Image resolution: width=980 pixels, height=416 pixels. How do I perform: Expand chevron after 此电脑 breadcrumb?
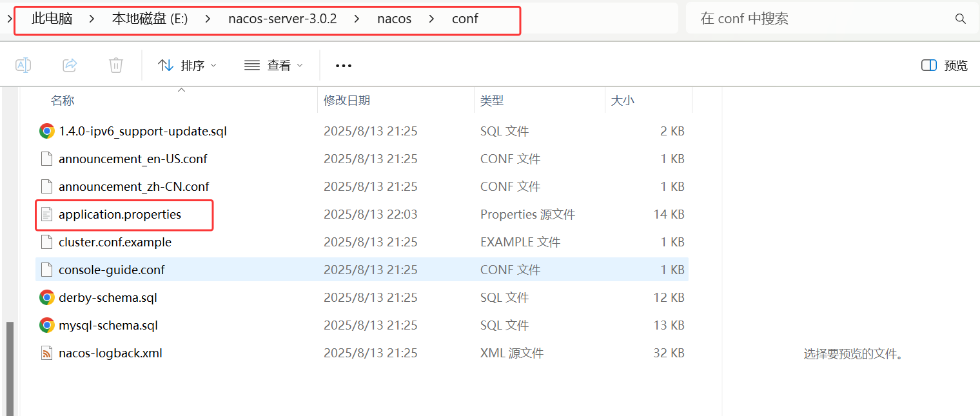tap(92, 19)
